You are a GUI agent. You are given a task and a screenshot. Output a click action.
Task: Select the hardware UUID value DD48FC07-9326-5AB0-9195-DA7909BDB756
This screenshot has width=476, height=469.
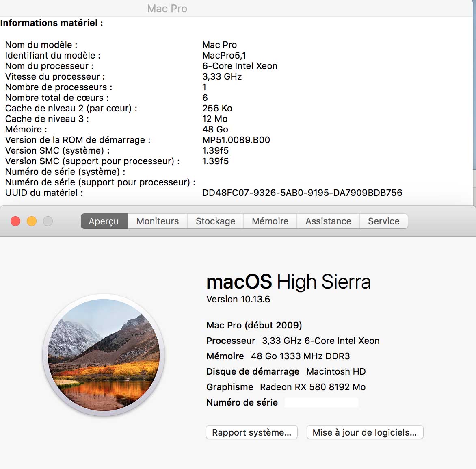tap(302, 193)
